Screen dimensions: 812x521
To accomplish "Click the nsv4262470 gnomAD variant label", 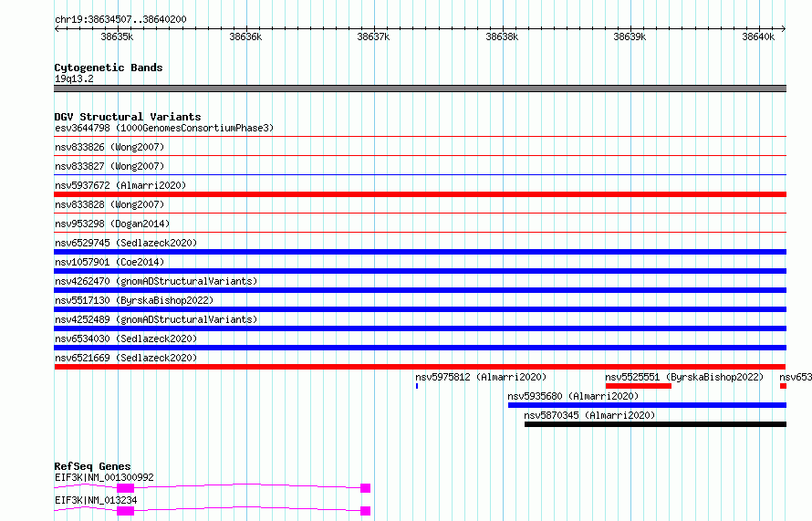I will 156,281.
